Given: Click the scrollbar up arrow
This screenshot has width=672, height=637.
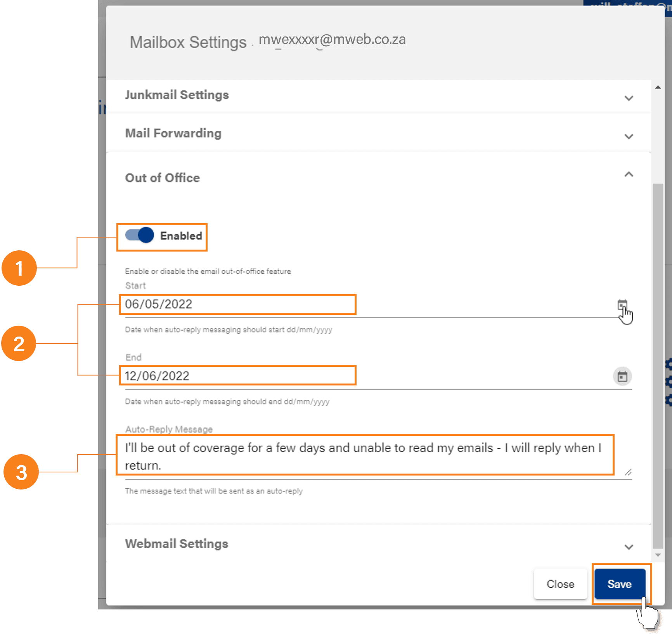Looking at the screenshot, I should click(658, 87).
